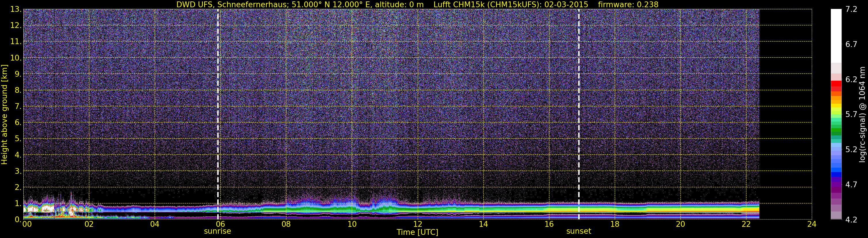Click the "20" tick on the time axis
This screenshot has height=238, width=868.
[680, 224]
